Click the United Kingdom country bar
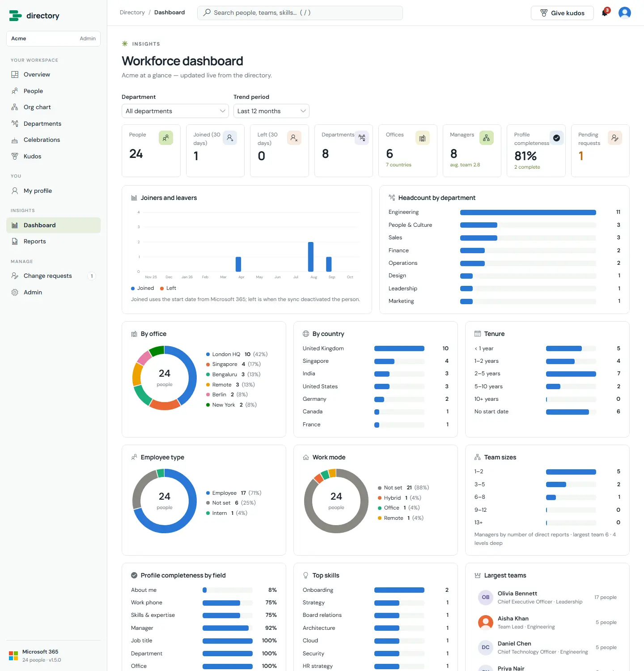Screen dimensions: 644x671 tap(399, 348)
